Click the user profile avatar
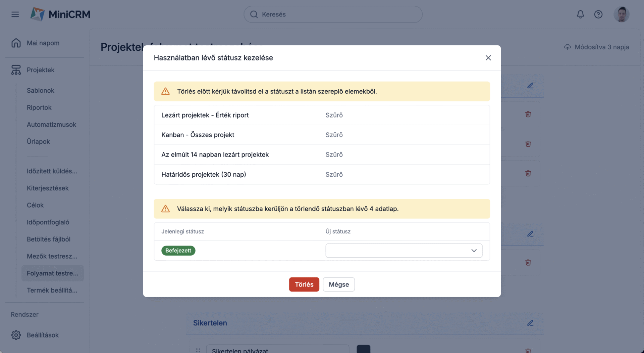The image size is (644, 353). tap(621, 14)
